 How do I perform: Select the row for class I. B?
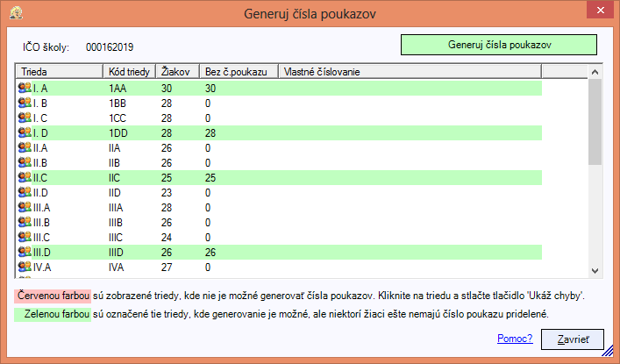[279, 103]
